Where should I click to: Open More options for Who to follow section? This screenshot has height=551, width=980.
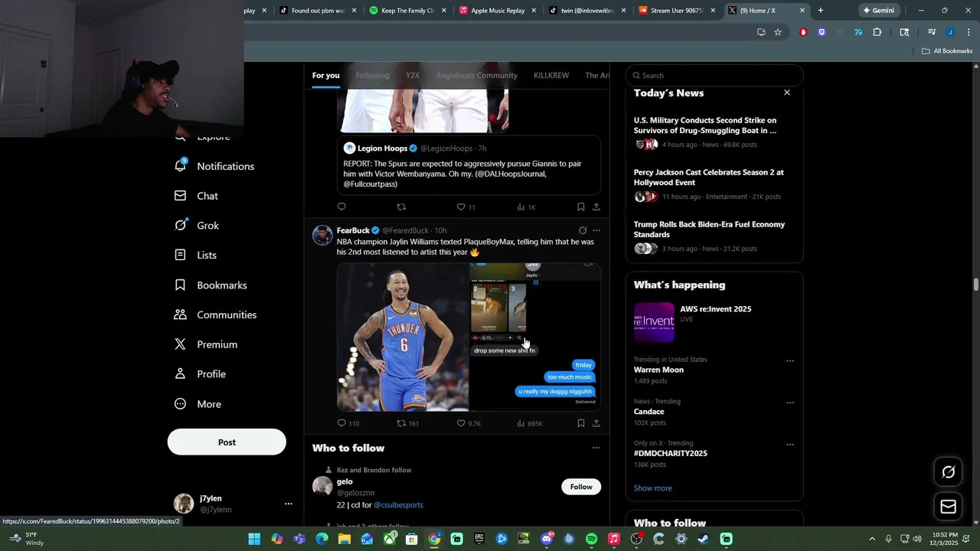click(x=596, y=448)
